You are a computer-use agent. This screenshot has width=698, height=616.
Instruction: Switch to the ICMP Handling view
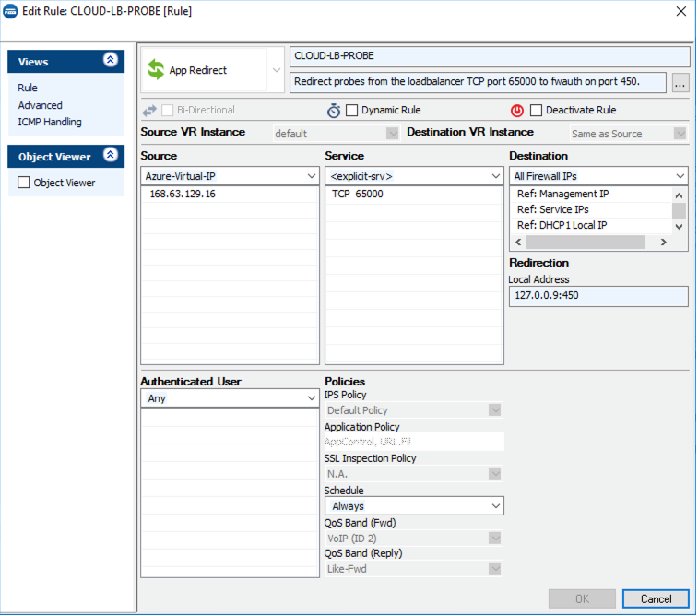[x=50, y=122]
